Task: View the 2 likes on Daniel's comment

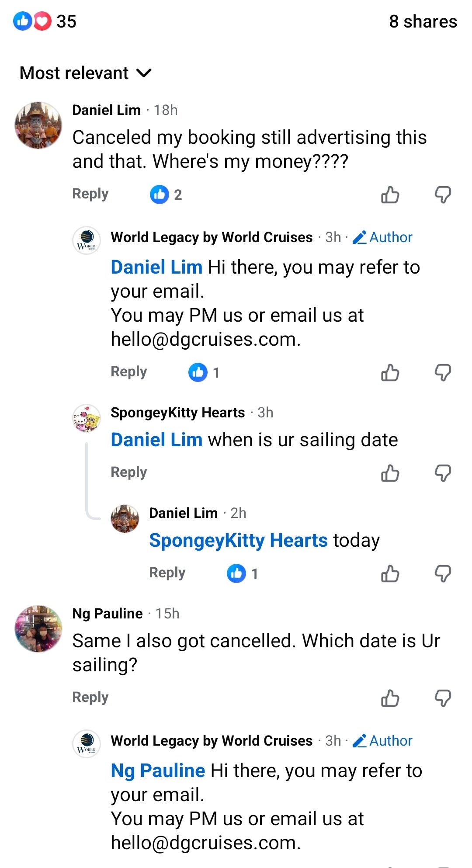Action: [166, 194]
